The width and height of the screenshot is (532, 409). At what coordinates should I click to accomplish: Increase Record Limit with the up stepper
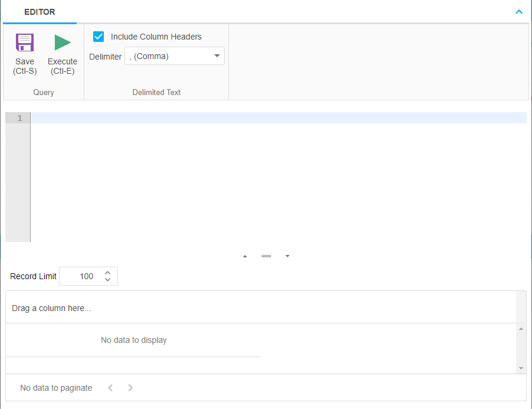click(x=107, y=272)
